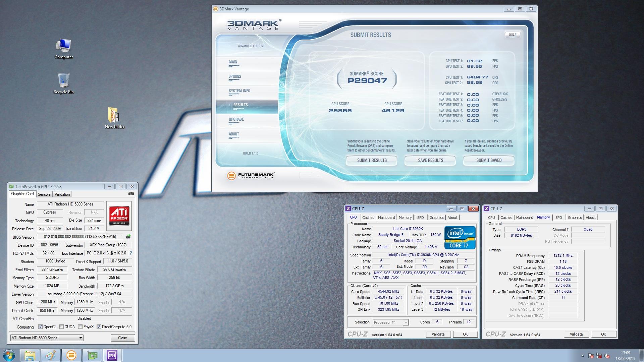Click the GPU-Z title bar icon
This screenshot has height=362, width=644.
click(11, 187)
